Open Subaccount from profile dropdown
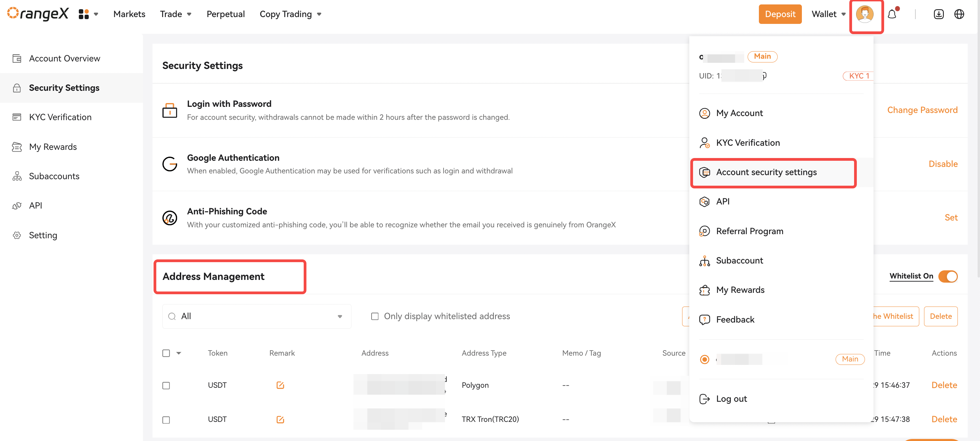Image resolution: width=980 pixels, height=441 pixels. click(x=739, y=261)
